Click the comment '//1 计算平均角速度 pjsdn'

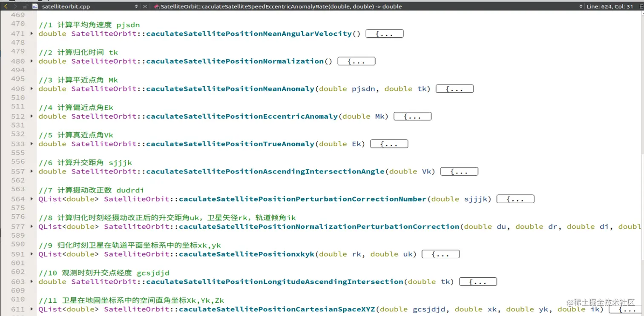click(x=89, y=25)
